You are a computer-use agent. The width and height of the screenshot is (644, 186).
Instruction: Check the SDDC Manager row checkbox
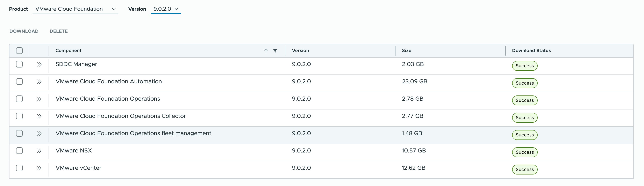[19, 64]
